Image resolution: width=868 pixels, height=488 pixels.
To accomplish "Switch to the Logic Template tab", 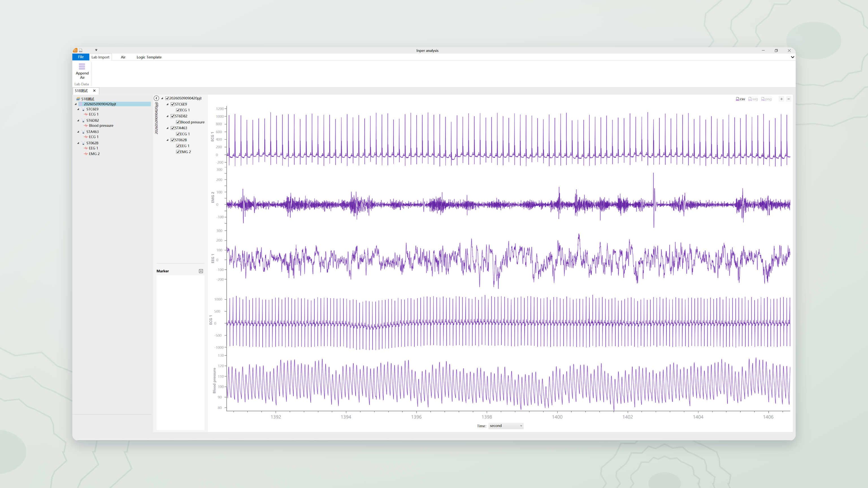I will pos(149,57).
